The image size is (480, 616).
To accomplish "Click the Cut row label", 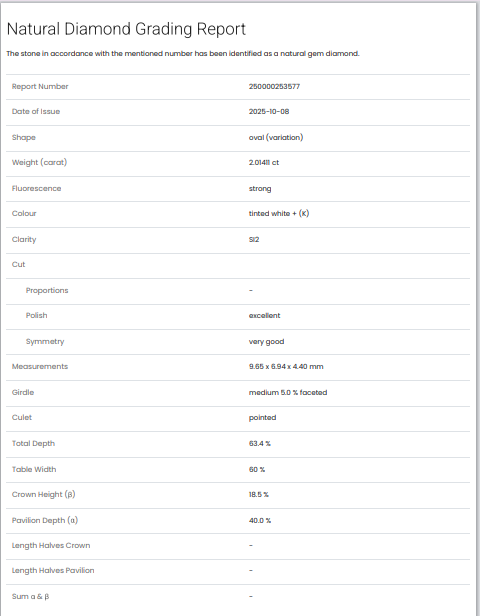I will (18, 264).
